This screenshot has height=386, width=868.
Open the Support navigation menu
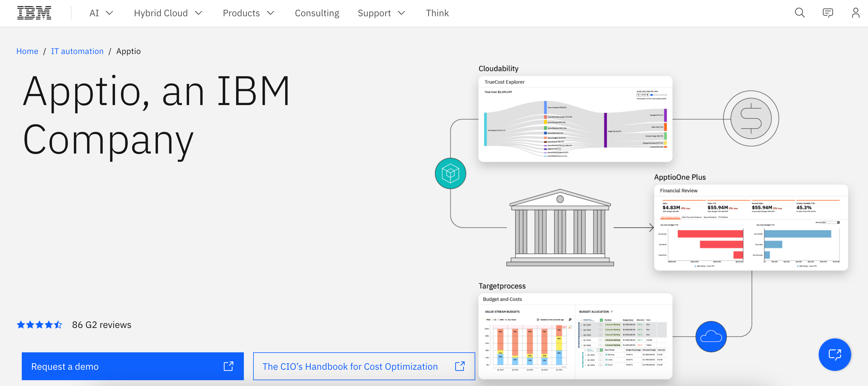[381, 13]
